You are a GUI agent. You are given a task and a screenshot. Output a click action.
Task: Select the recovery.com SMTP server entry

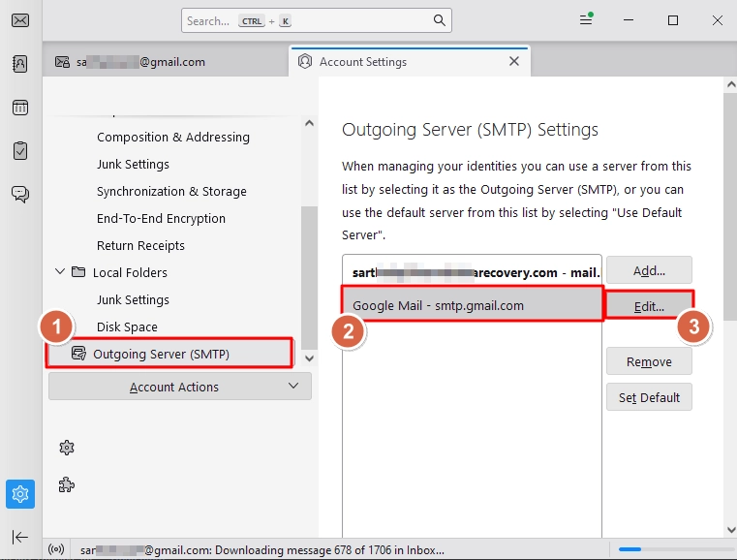472,272
